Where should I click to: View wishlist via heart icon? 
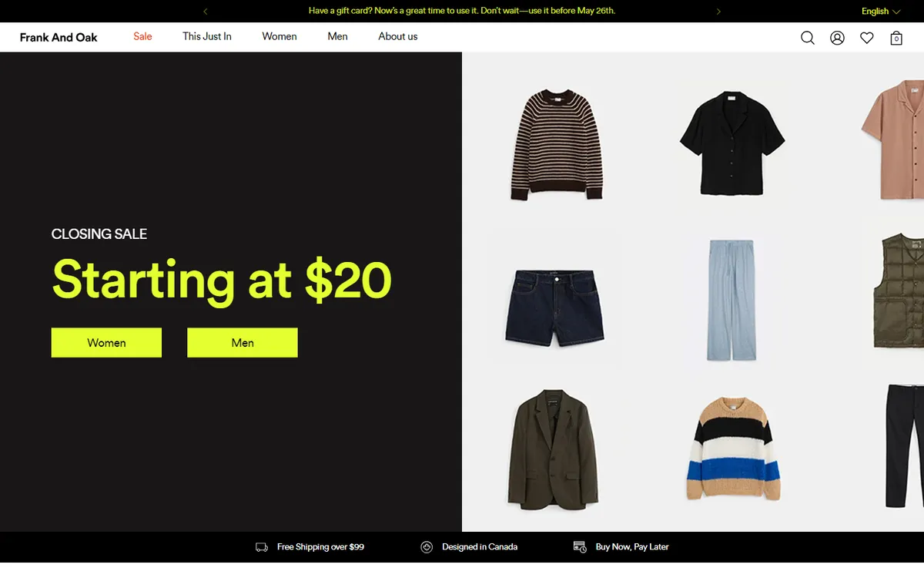click(x=867, y=38)
